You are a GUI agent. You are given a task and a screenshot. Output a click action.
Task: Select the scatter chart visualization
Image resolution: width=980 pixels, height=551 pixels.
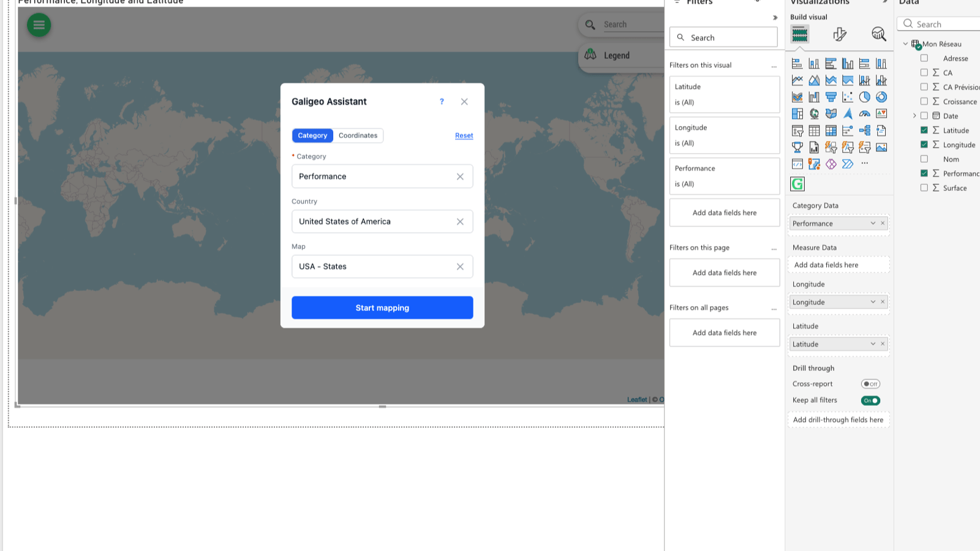coord(848,97)
